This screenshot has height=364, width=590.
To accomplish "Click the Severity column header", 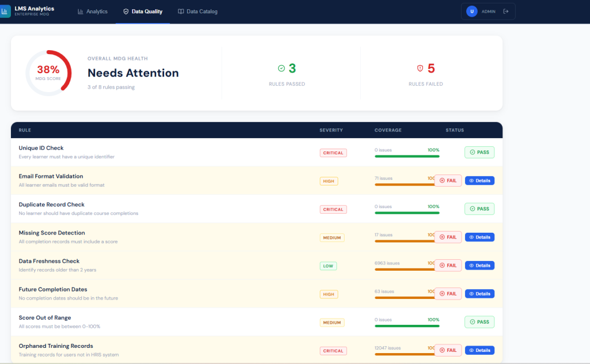I will [x=331, y=130].
